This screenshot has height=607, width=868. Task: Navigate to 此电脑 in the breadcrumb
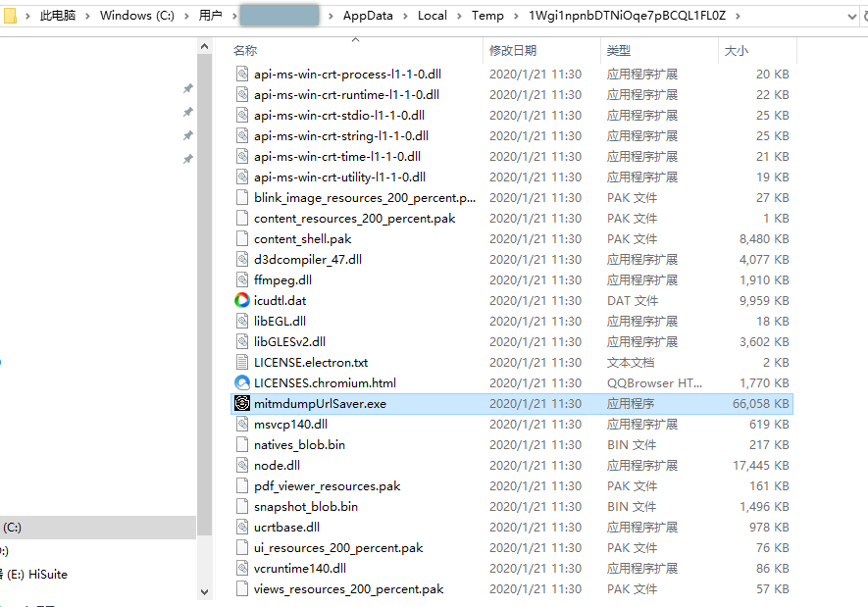58,16
